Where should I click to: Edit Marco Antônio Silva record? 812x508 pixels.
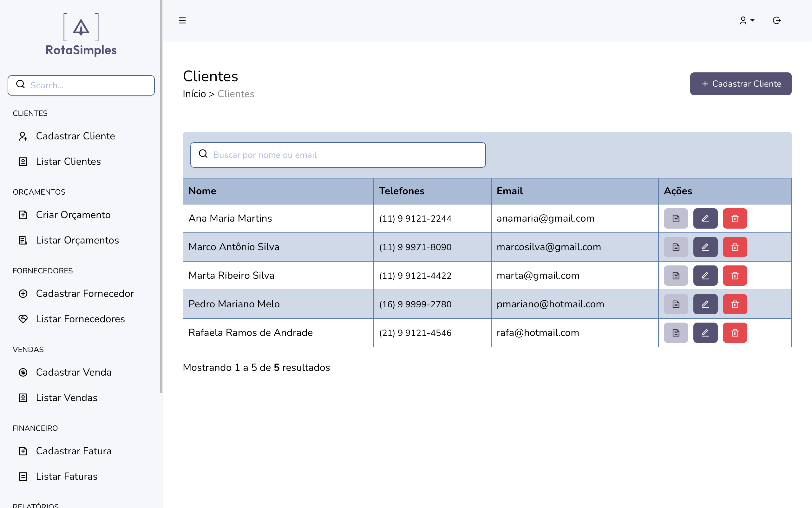[705, 247]
